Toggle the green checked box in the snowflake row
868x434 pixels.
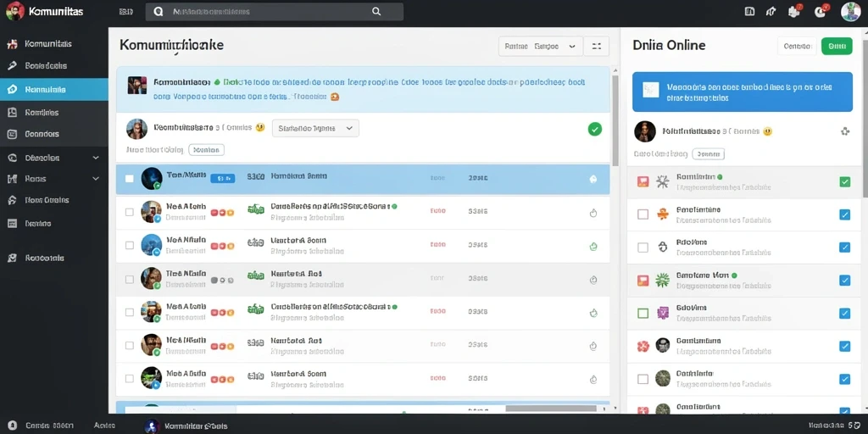845,181
